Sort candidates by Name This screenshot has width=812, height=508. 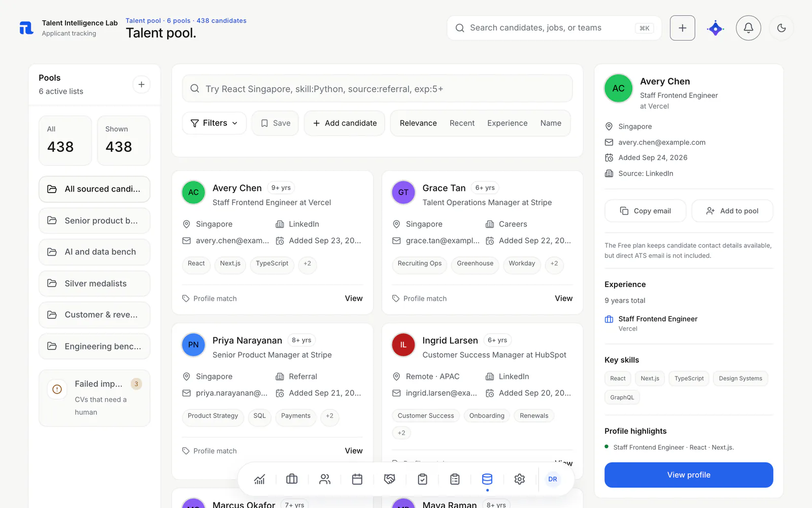pyautogui.click(x=551, y=123)
